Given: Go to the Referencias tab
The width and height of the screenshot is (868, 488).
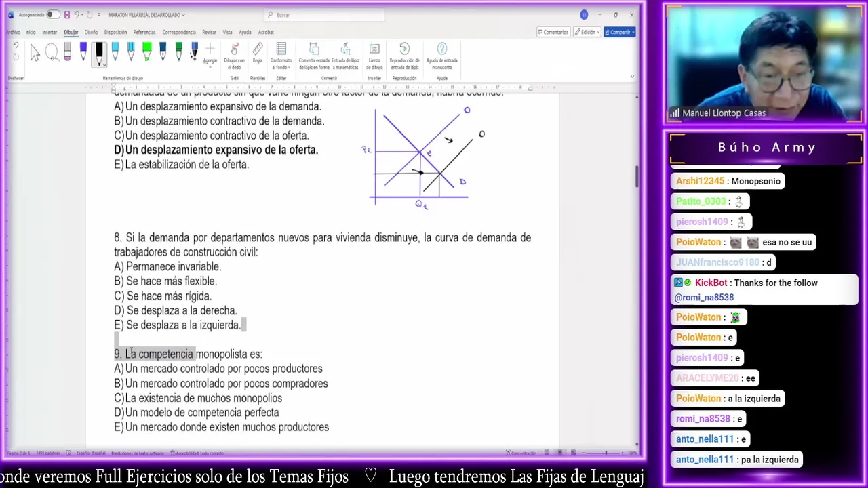Looking at the screenshot, I should [144, 32].
